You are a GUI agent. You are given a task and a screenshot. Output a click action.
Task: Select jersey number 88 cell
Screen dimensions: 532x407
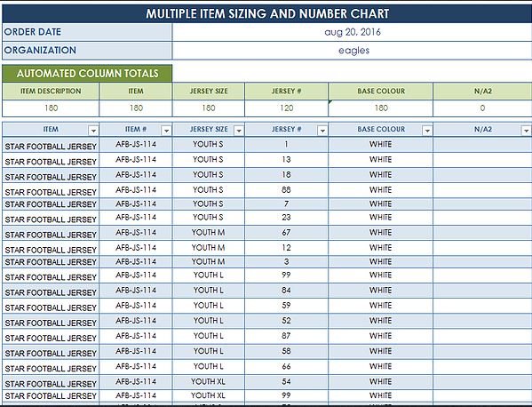click(x=286, y=190)
